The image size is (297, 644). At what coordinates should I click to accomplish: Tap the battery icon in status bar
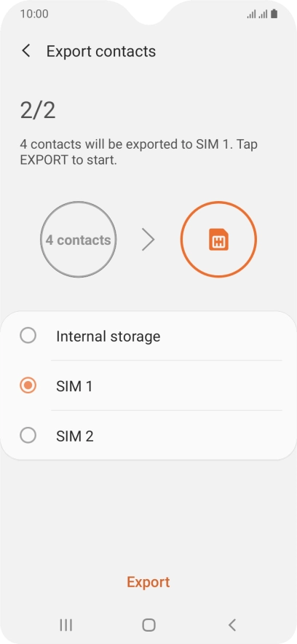click(x=274, y=14)
